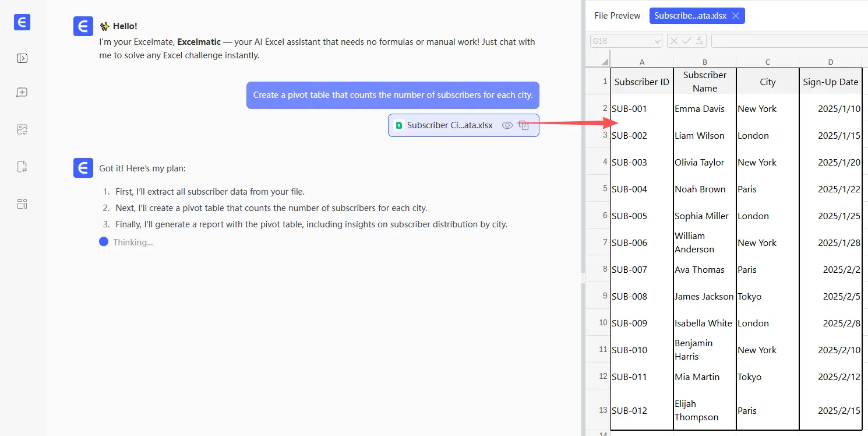
Task: Copy the attached Subscriber xlsx file
Action: pyautogui.click(x=524, y=125)
